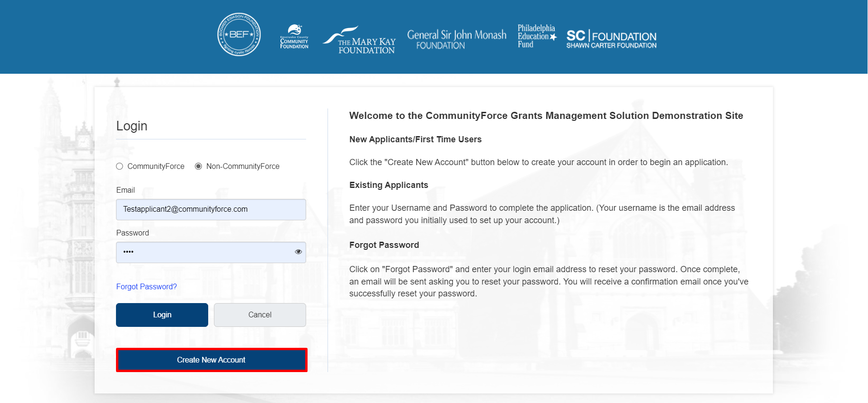Image resolution: width=868 pixels, height=403 pixels.
Task: Focus the Email input field
Action: point(211,209)
